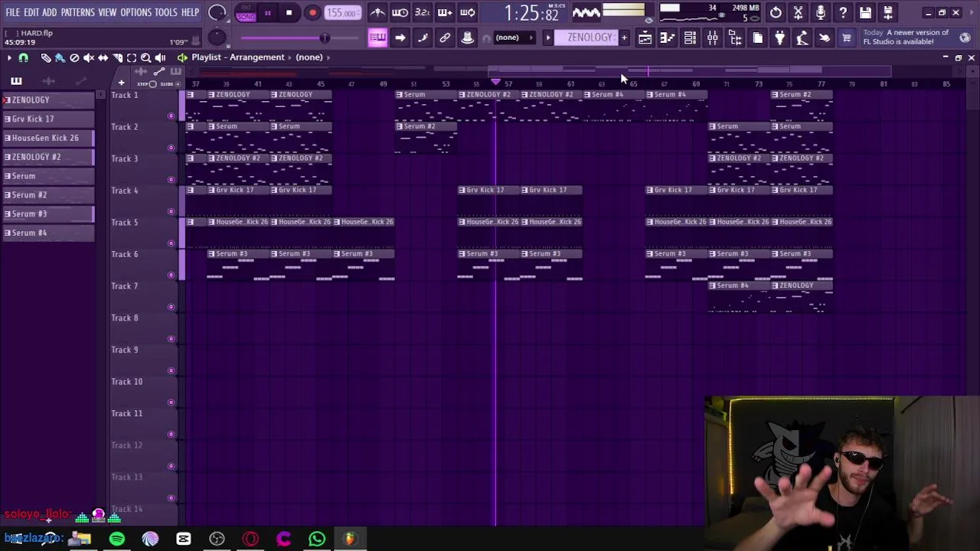
Task: Mute Track 3 with its green dot
Action: pos(171,180)
